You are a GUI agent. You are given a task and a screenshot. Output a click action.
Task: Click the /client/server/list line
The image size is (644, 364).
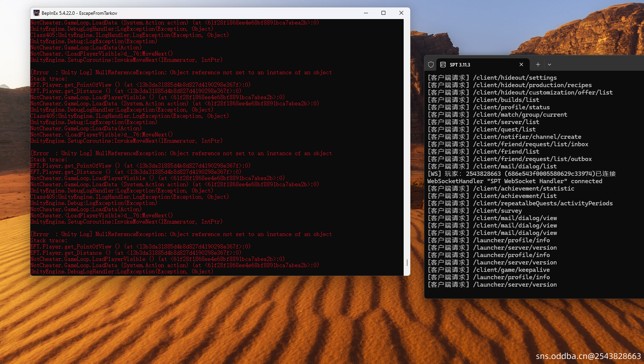[483, 122]
